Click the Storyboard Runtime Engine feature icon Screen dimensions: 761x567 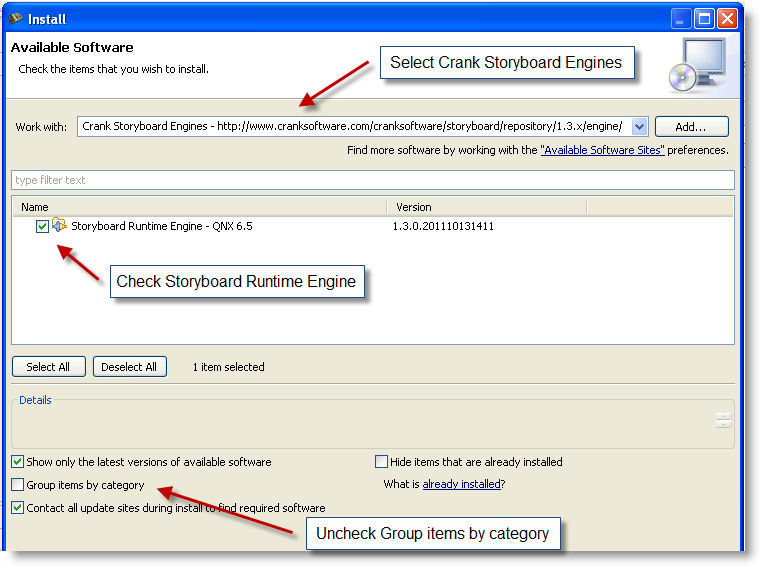coord(59,225)
